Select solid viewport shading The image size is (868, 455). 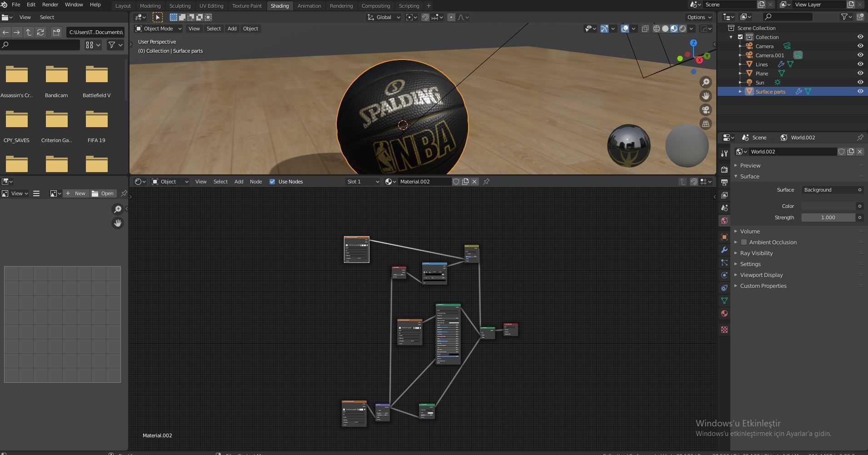(665, 29)
